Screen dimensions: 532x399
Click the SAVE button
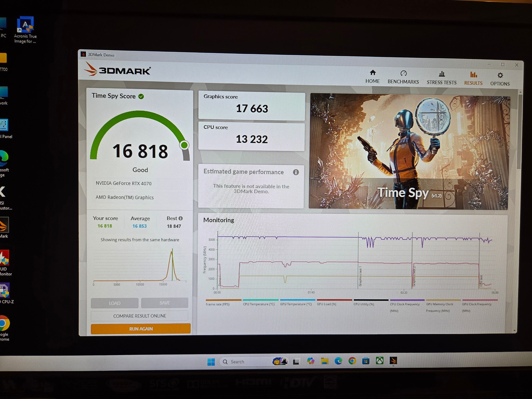coord(165,303)
